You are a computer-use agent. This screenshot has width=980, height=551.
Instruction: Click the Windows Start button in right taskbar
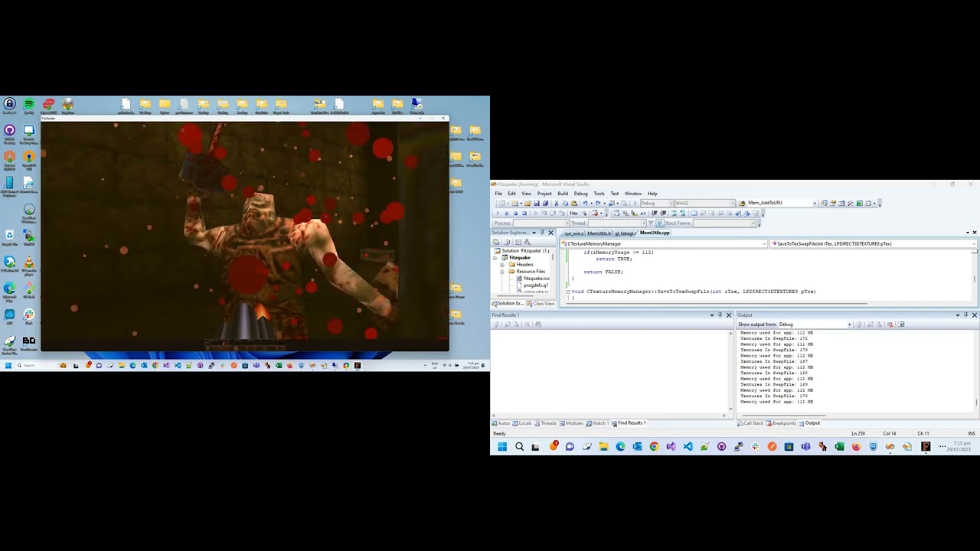[502, 446]
